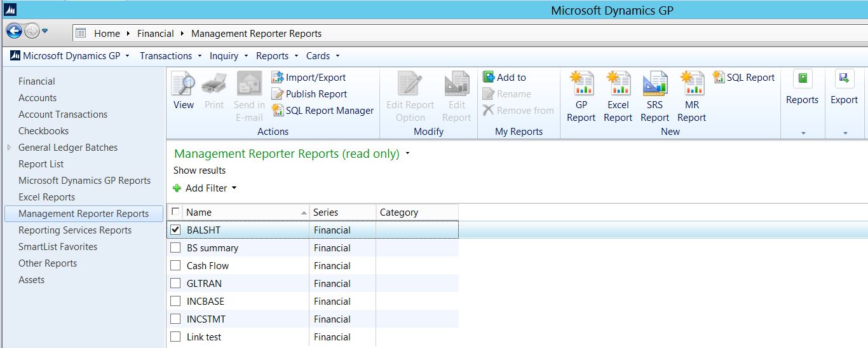Open Reporting Services Reports navigation item

tap(75, 230)
